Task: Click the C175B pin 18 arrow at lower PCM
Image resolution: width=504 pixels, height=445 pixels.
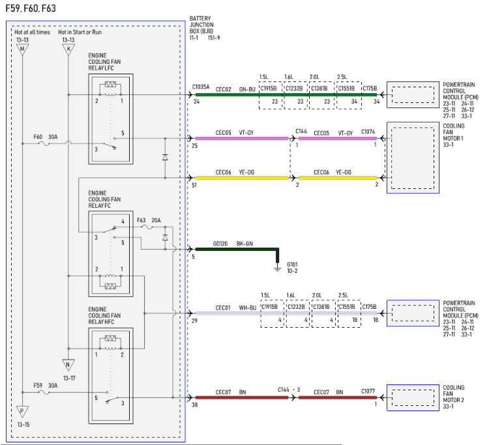Action: point(382,313)
